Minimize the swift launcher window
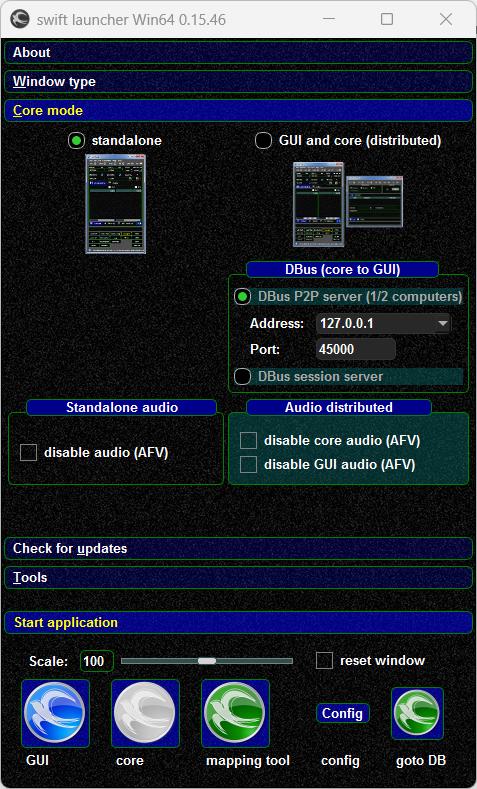 pos(329,19)
